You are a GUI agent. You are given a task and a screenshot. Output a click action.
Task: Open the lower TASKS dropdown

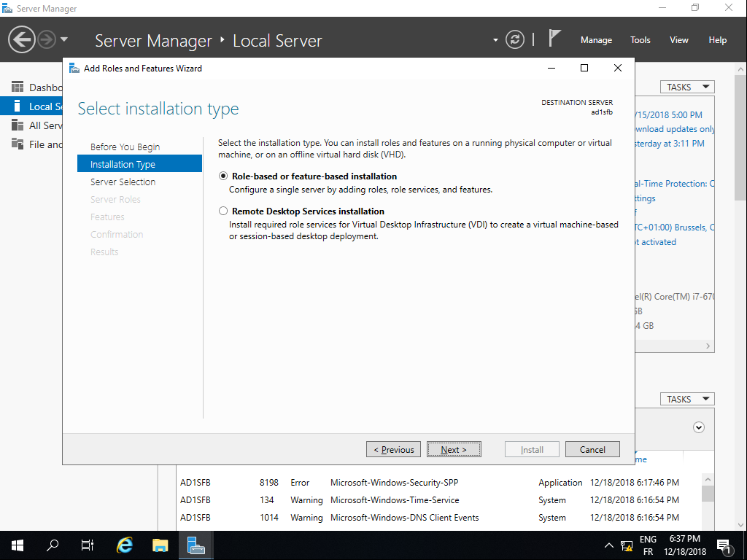(x=687, y=399)
